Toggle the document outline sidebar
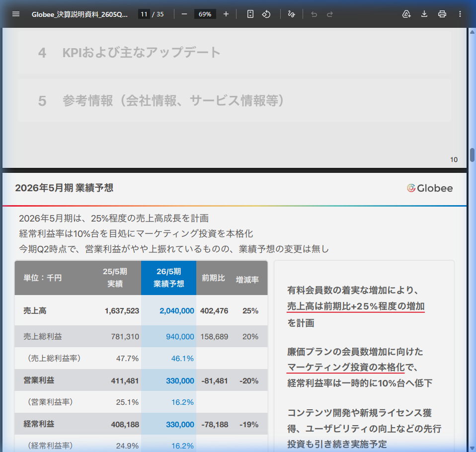 coord(16,14)
